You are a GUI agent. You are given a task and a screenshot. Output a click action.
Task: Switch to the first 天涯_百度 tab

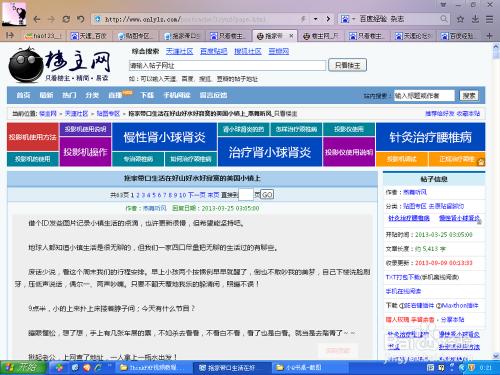coord(89,36)
